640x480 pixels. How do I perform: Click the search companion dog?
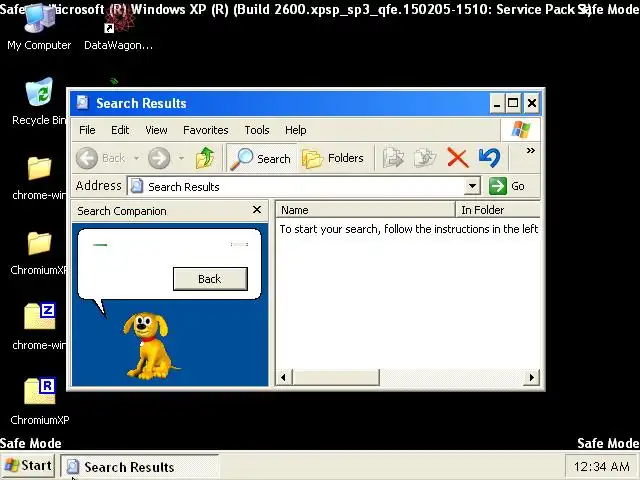(150, 346)
